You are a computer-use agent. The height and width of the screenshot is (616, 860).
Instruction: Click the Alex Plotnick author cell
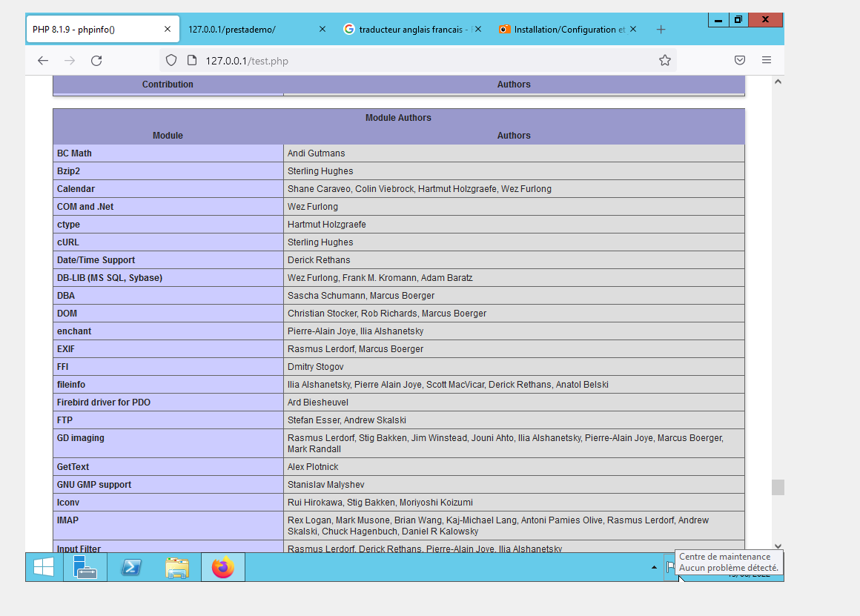pos(514,467)
